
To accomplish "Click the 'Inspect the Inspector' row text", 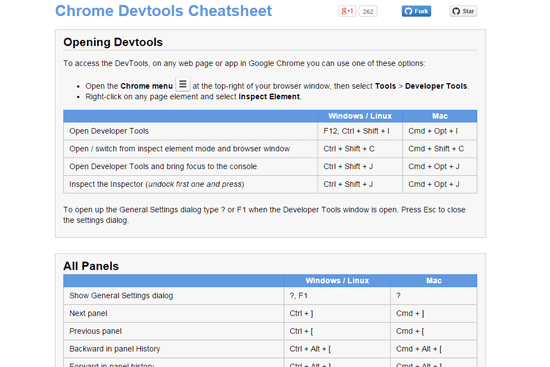I will point(157,184).
